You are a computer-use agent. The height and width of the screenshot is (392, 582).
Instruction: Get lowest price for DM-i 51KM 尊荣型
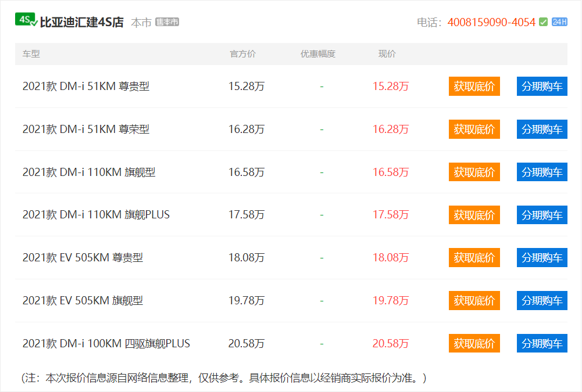point(474,130)
